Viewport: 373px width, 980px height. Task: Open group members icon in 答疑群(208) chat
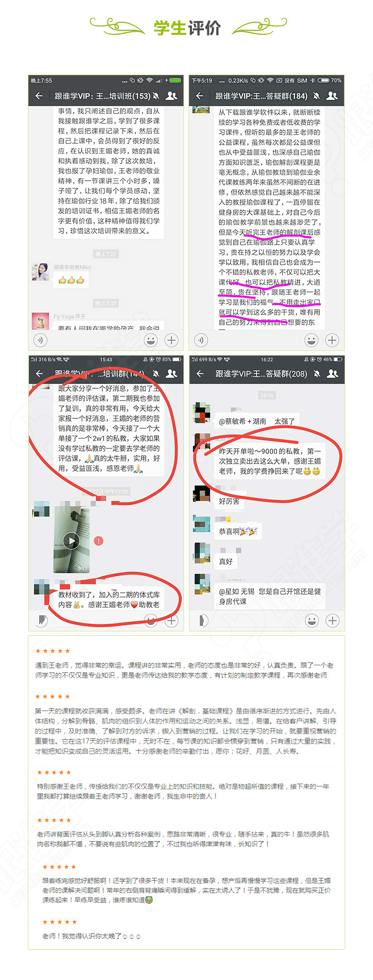pos(332,373)
